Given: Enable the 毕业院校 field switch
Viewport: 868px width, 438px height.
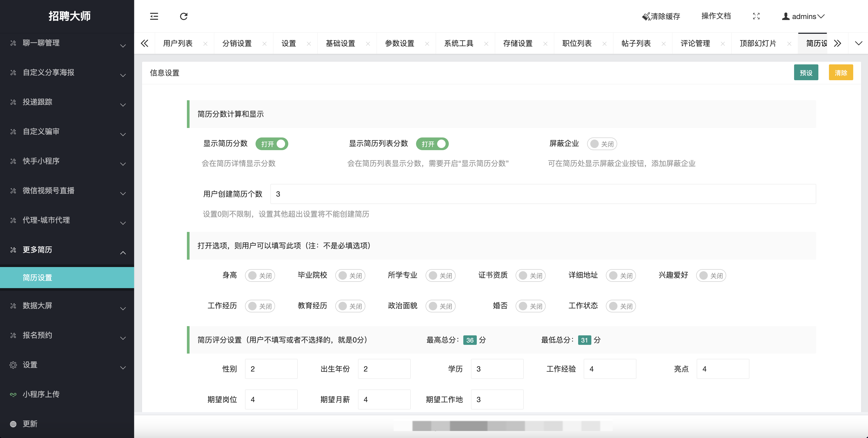Looking at the screenshot, I should [x=350, y=276].
